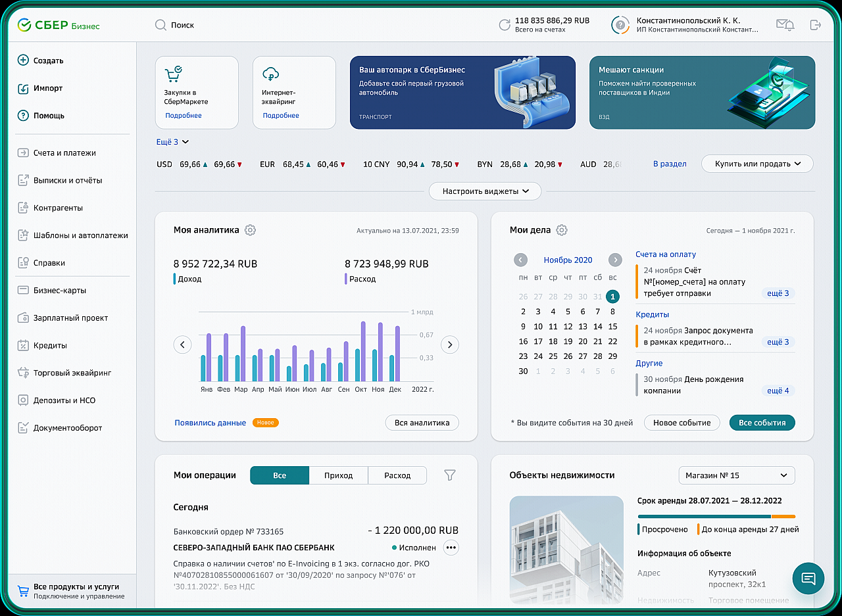Open the Магазин № 15 property selector

[736, 475]
